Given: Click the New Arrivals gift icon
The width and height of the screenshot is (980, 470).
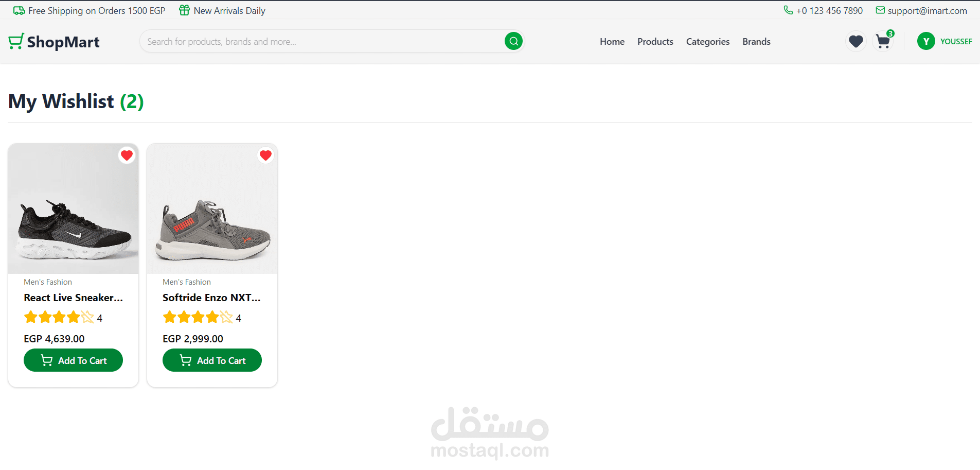Looking at the screenshot, I should click(184, 10).
